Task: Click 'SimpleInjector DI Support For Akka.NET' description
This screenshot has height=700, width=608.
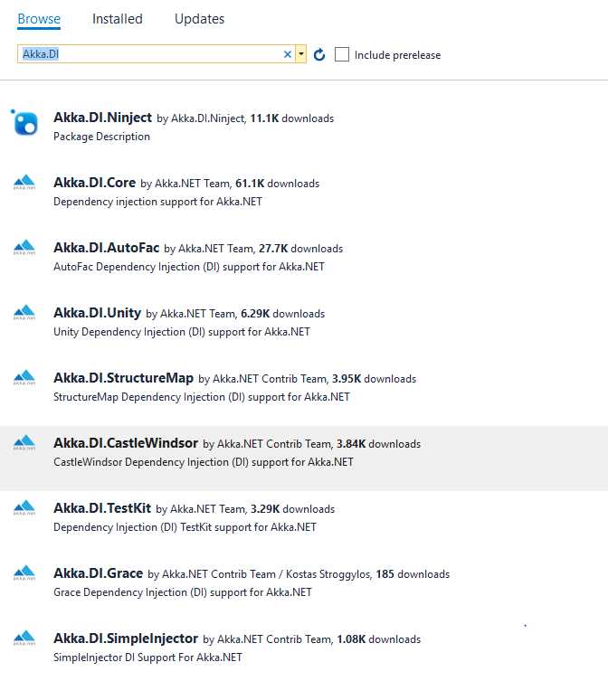Action: (x=147, y=658)
